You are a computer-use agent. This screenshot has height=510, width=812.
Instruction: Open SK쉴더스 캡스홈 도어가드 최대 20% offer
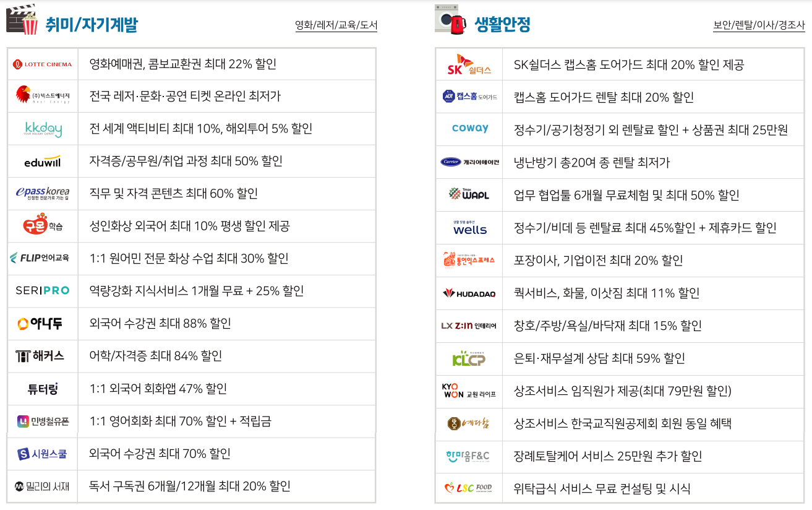629,64
